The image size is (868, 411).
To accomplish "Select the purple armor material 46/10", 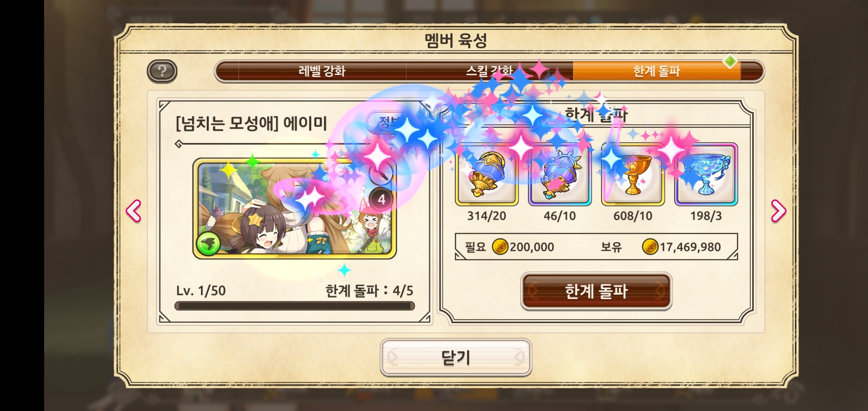I will coord(559,175).
